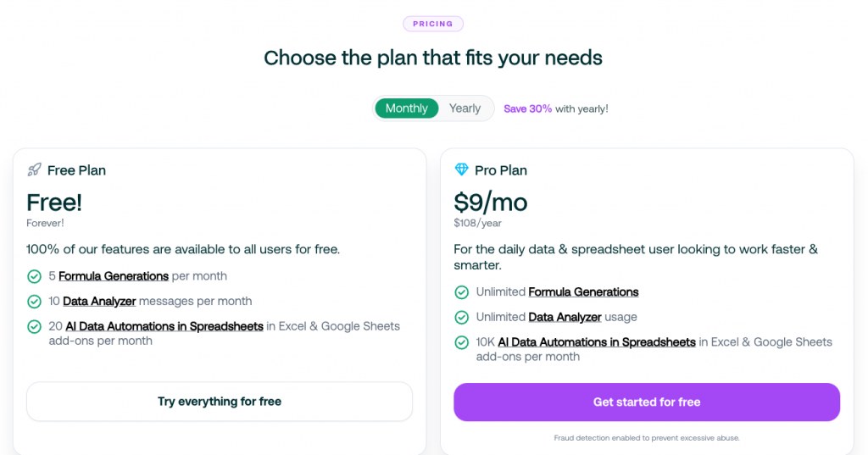Image resolution: width=868 pixels, height=455 pixels.
Task: Click the checkmark icon next to 10 Data Analyzer
Action: click(x=34, y=302)
